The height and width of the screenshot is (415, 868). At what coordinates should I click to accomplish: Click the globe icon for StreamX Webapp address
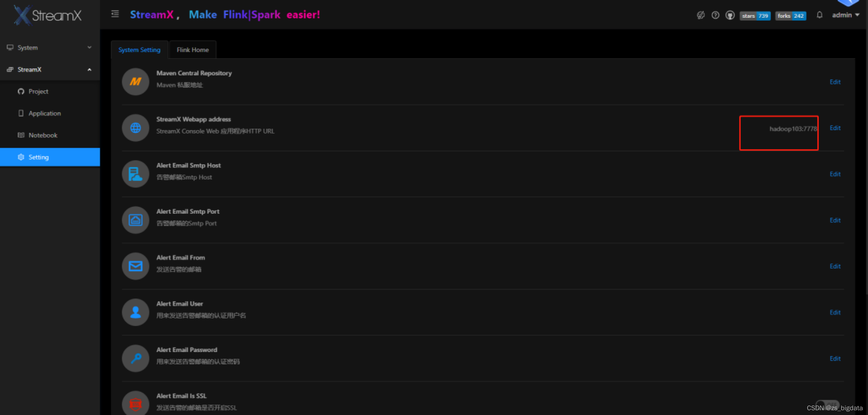(135, 128)
